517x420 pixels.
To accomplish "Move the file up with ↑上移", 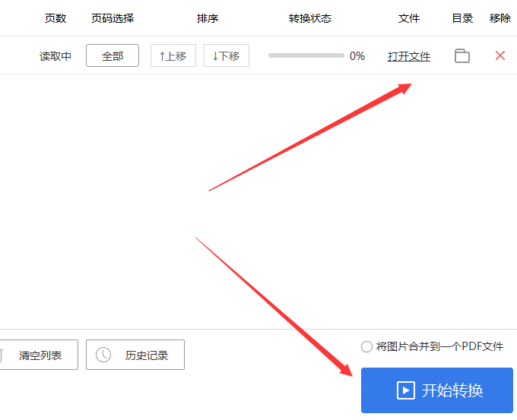I will (x=173, y=55).
